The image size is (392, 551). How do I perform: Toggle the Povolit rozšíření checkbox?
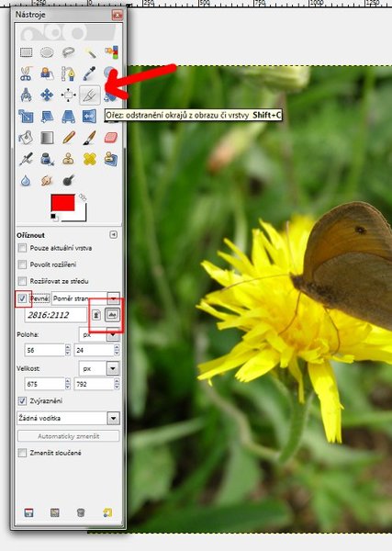tap(22, 264)
